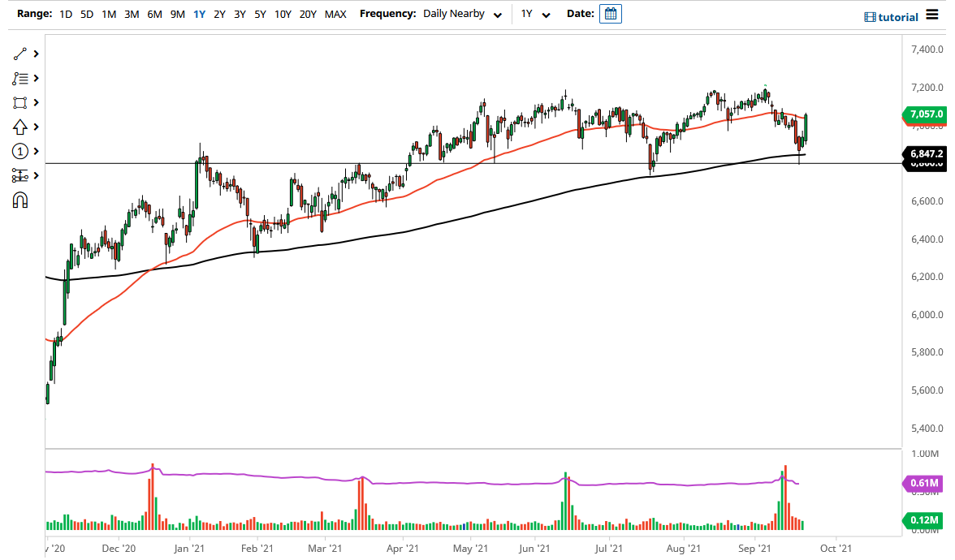This screenshot has height=560, width=955.
Task: Click the 6M range option
Action: (x=154, y=14)
